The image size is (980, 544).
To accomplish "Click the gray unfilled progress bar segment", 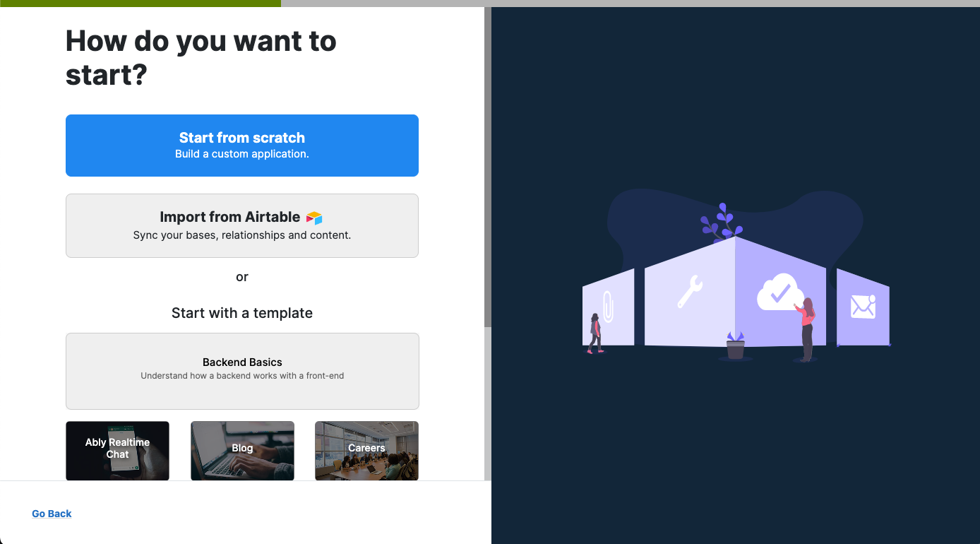I will point(630,4).
